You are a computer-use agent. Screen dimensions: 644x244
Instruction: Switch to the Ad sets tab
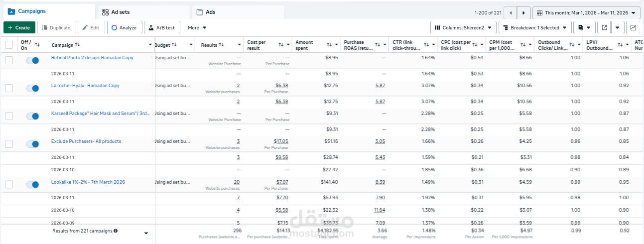(120, 12)
